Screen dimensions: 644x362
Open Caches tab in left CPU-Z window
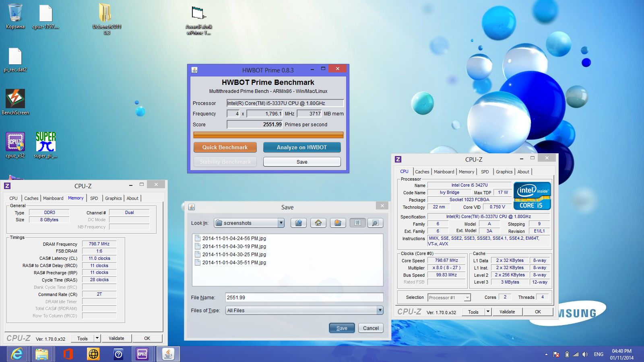[31, 198]
